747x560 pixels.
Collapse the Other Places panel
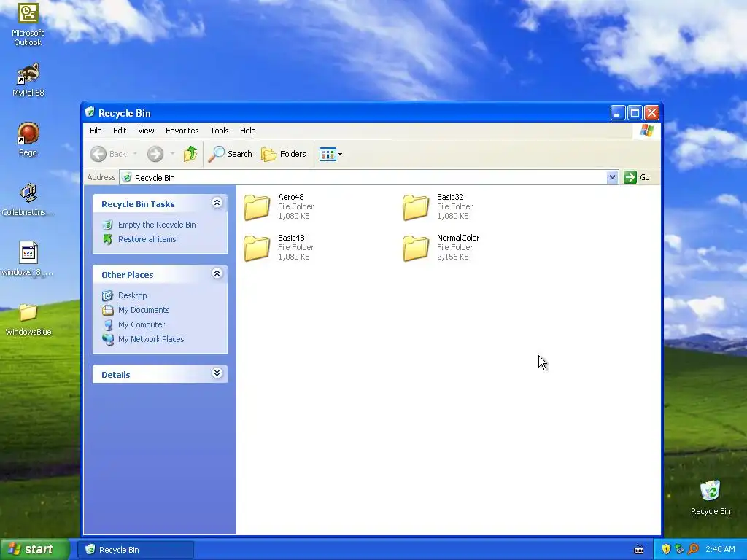point(217,273)
